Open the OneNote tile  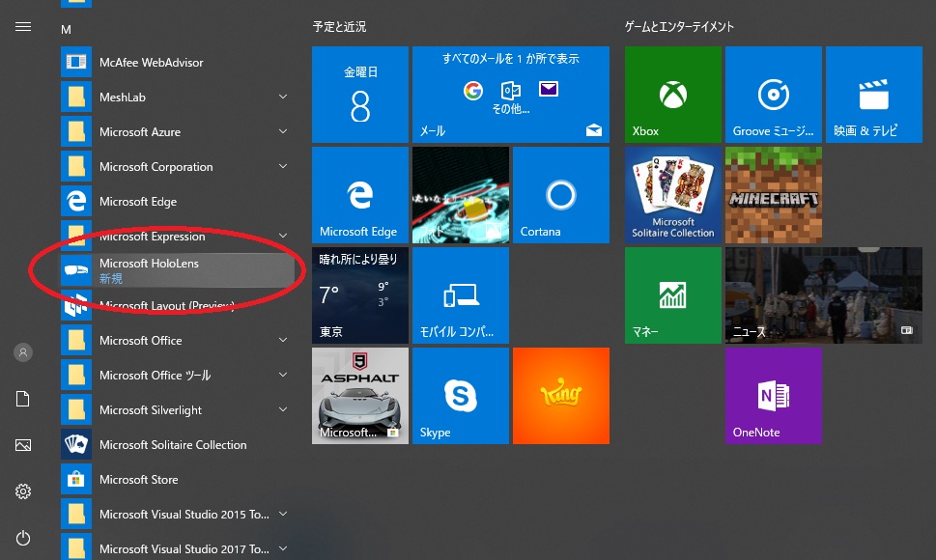(773, 395)
